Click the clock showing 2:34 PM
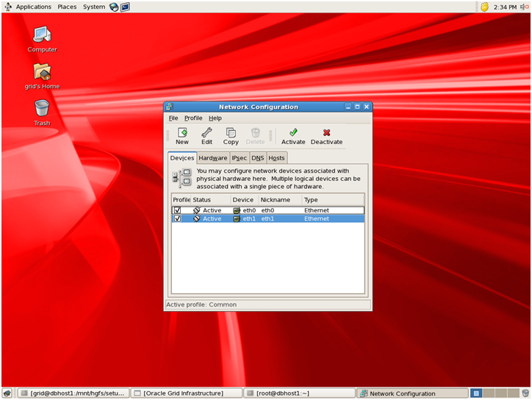 coord(505,7)
